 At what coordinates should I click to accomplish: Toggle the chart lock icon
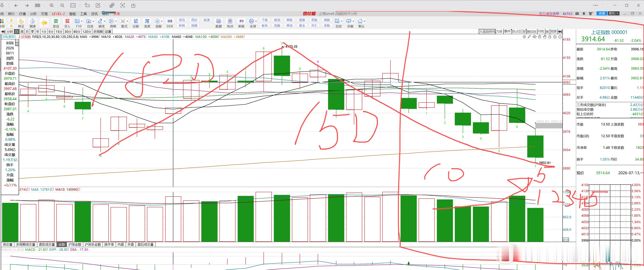click(x=549, y=37)
